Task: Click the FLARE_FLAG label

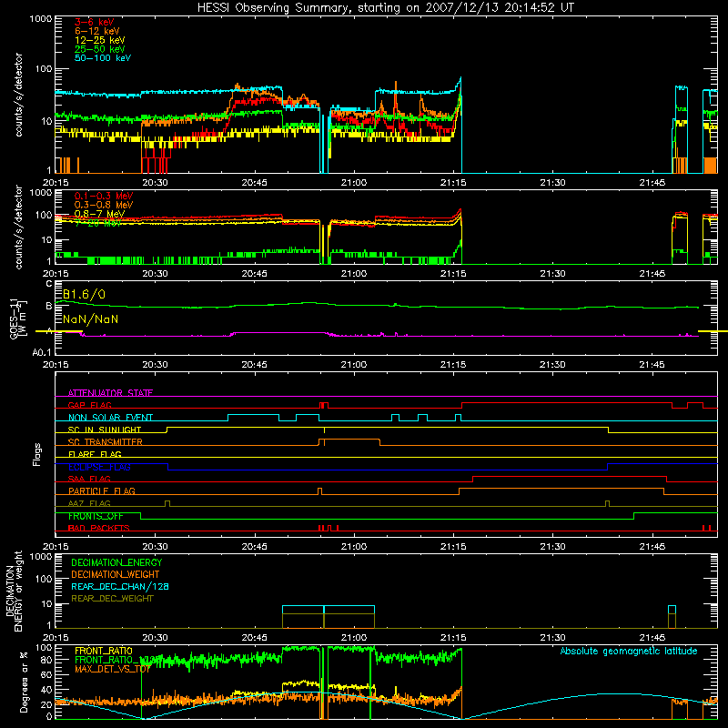Action: (x=95, y=454)
